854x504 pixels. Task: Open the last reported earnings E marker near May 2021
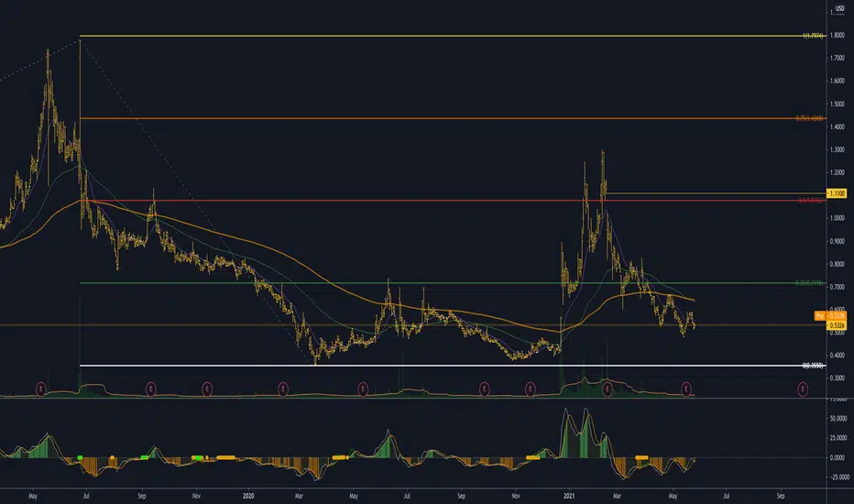click(686, 389)
